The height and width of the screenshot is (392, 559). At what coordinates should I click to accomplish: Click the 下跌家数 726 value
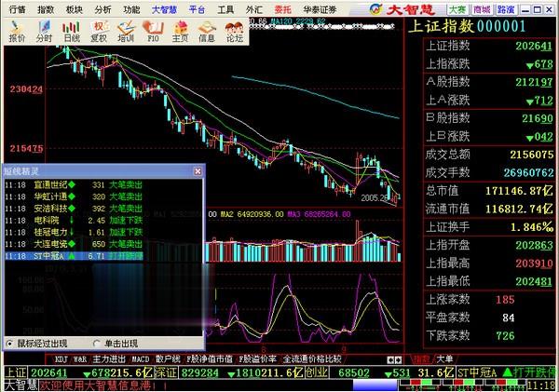point(505,336)
